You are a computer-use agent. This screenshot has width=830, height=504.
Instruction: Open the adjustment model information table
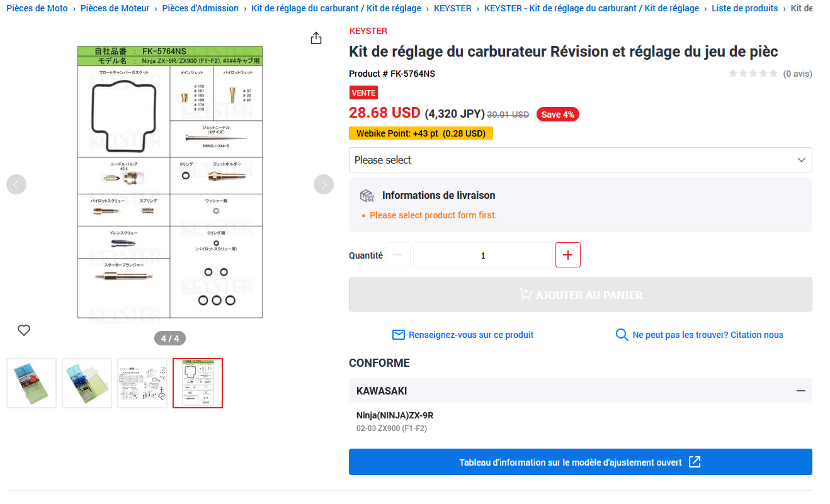pyautogui.click(x=580, y=462)
